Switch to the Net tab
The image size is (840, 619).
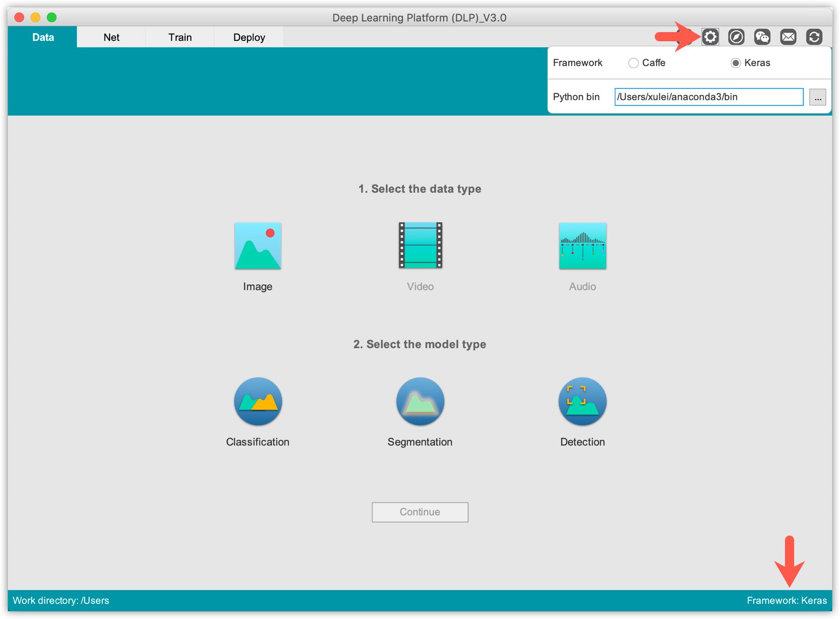pos(111,37)
